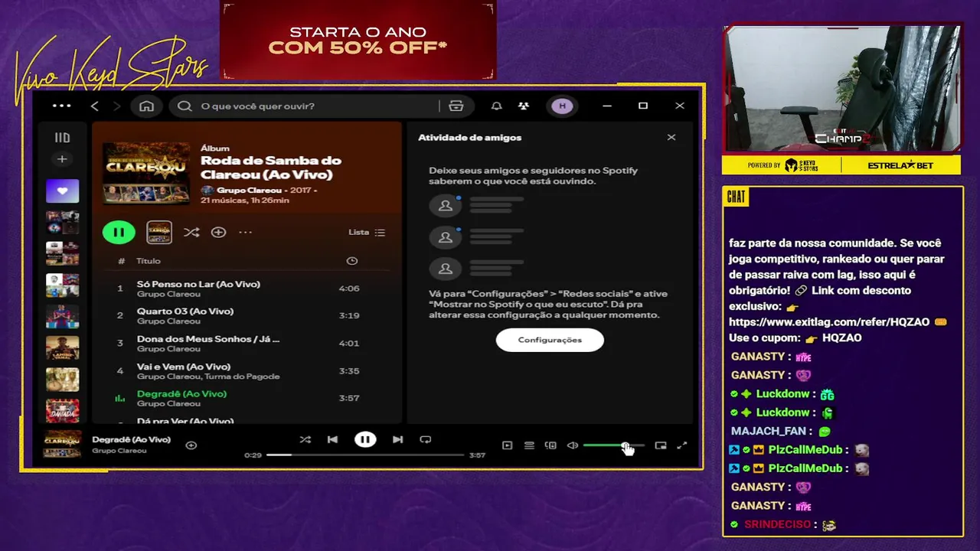Pause the album with the green button

tap(119, 232)
